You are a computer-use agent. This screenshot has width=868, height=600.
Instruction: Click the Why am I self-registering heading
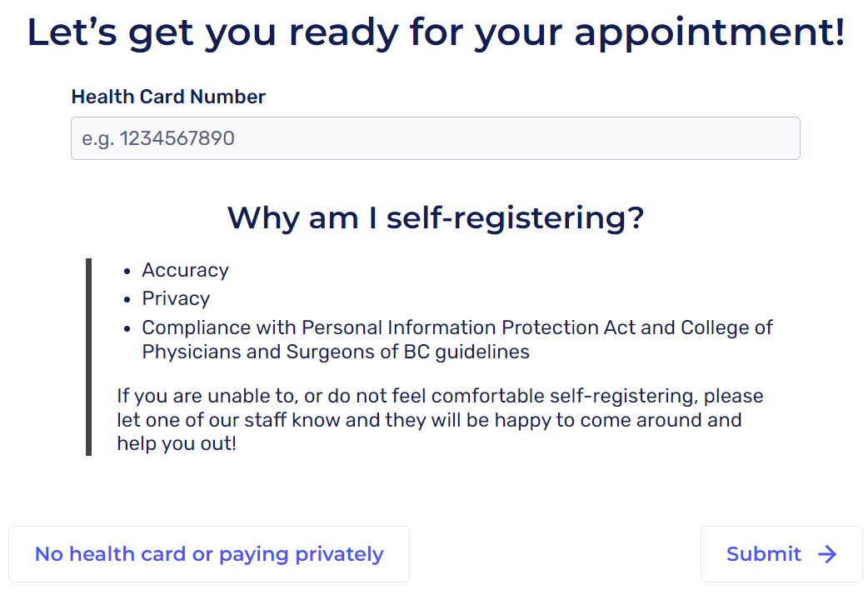[436, 217]
